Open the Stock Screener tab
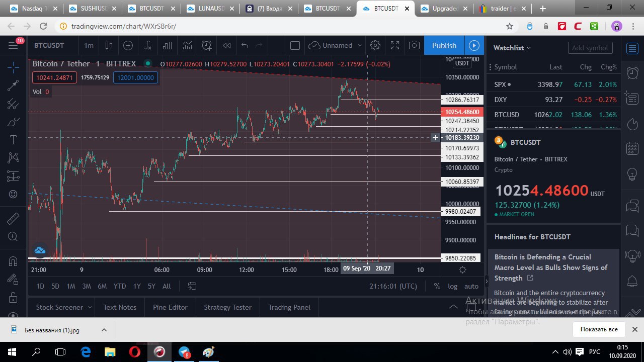The width and height of the screenshot is (644, 362). [59, 307]
